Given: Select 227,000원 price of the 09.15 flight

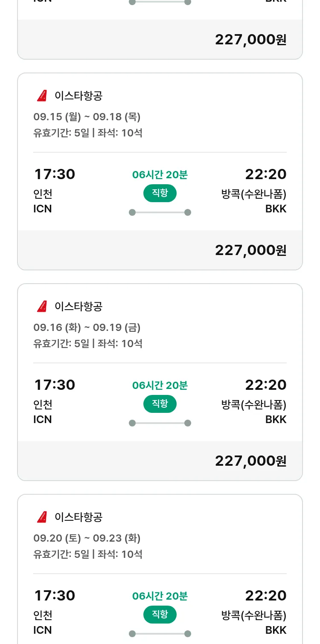Looking at the screenshot, I should point(250,250).
